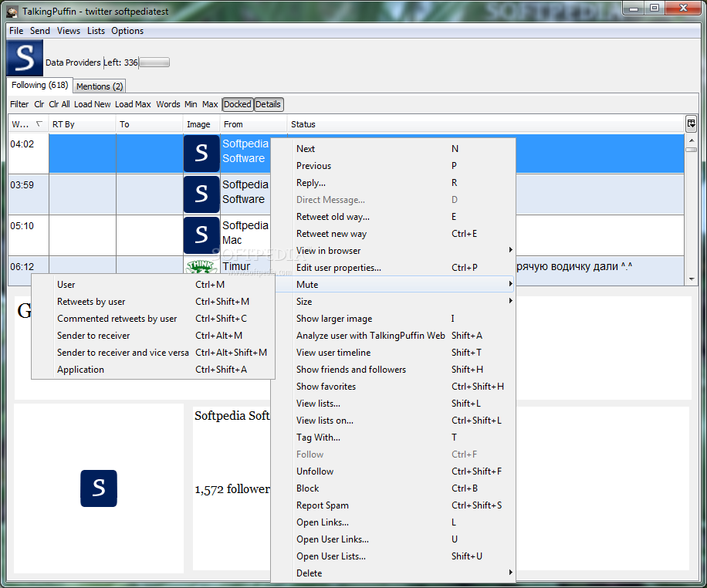Click the Min toolbar button
Viewport: 707px width, 588px height.
coord(191,104)
